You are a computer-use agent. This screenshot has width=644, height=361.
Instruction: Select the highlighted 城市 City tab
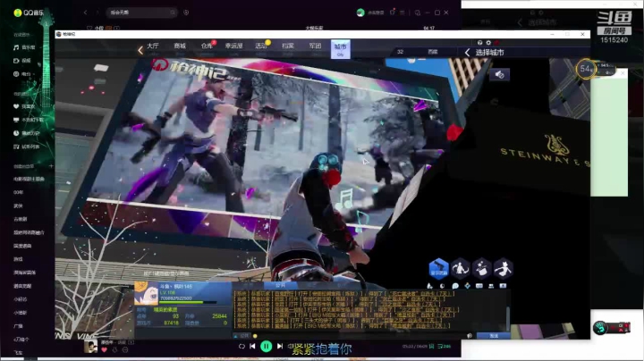[x=341, y=49]
